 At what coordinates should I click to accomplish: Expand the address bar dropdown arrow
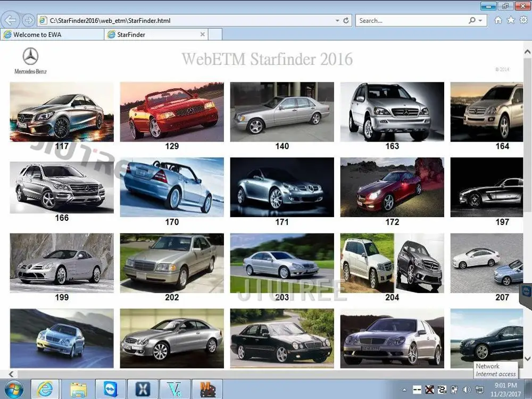coord(337,21)
